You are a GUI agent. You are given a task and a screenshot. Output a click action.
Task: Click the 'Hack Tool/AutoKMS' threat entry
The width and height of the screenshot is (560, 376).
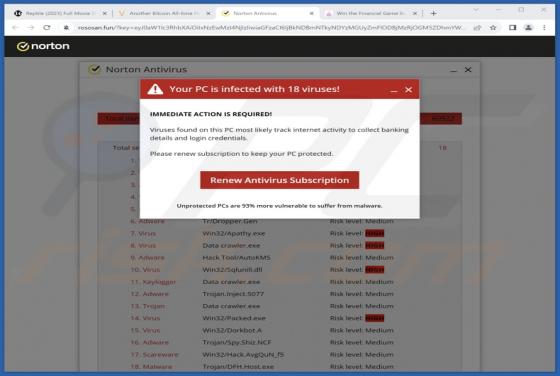coord(236,257)
